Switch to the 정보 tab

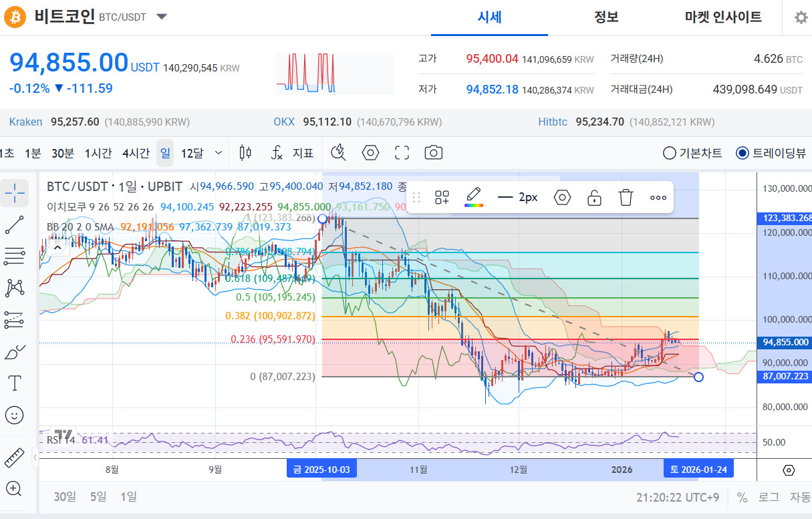(606, 17)
